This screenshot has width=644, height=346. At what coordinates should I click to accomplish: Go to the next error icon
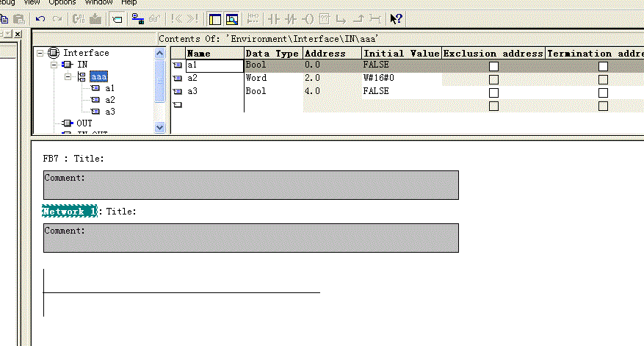[192, 19]
